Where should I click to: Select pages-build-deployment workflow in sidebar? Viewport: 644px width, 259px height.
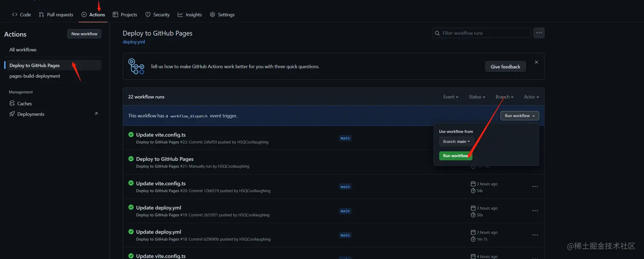(35, 76)
